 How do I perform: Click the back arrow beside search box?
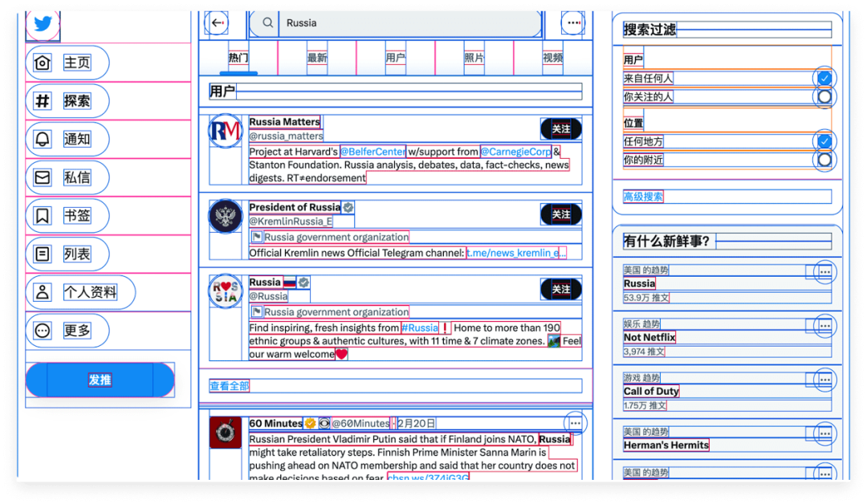[x=217, y=23]
